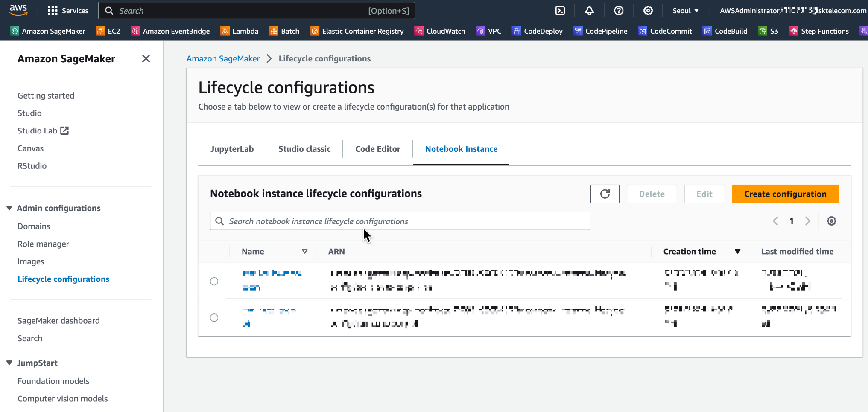The height and width of the screenshot is (412, 868).
Task: Click the Last modified time column header
Action: (797, 252)
